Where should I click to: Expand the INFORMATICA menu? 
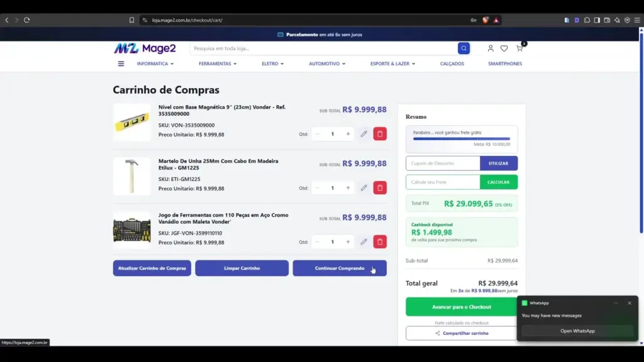155,63
